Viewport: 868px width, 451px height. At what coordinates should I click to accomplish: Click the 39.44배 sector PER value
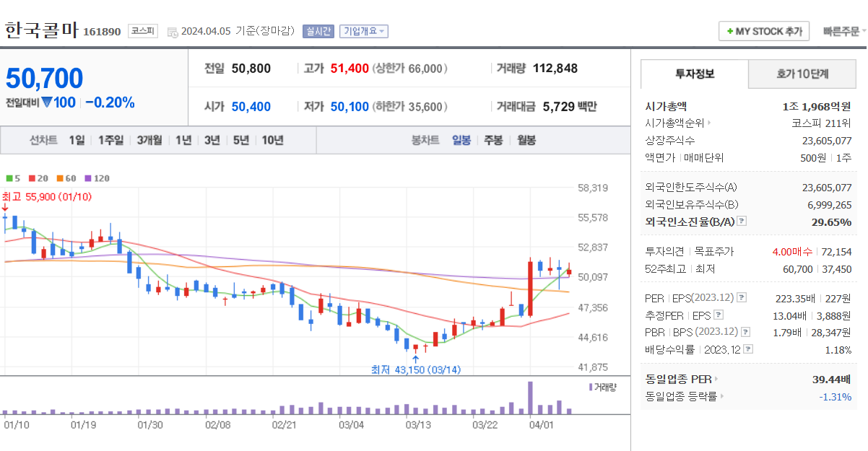pyautogui.click(x=832, y=380)
